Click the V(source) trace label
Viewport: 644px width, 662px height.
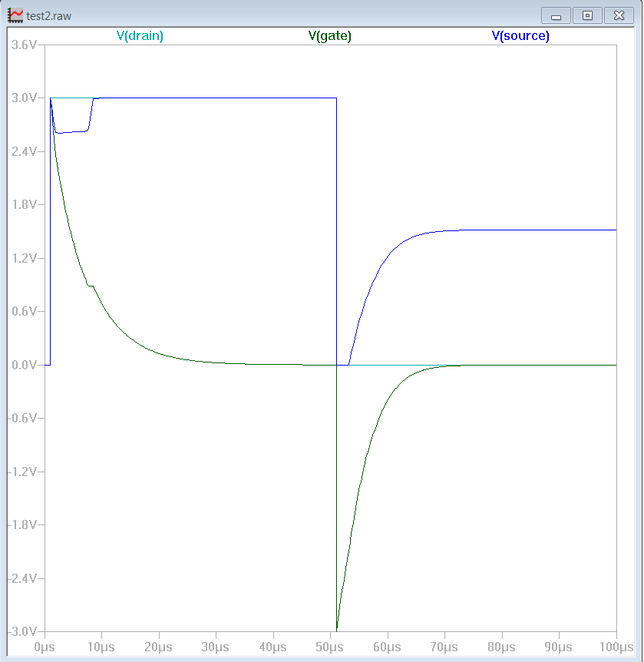click(520, 36)
